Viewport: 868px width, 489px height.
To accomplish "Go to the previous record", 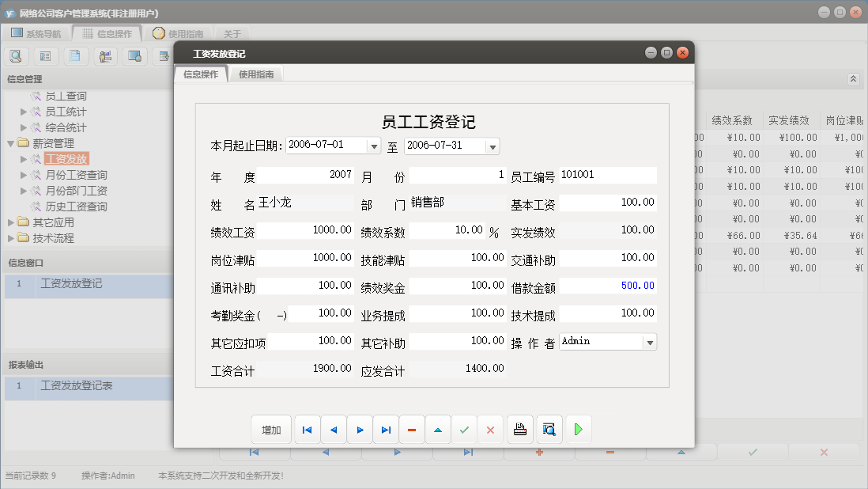I will 333,429.
